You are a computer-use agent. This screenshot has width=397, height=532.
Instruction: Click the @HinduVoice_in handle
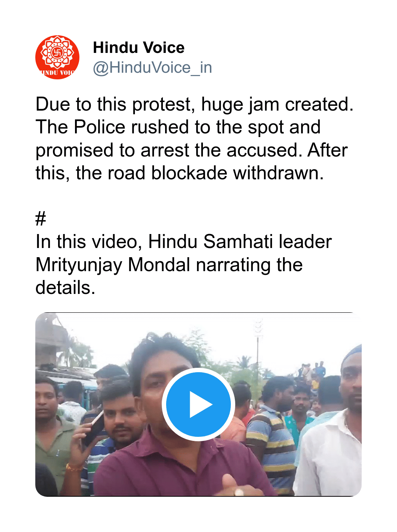[x=152, y=68]
